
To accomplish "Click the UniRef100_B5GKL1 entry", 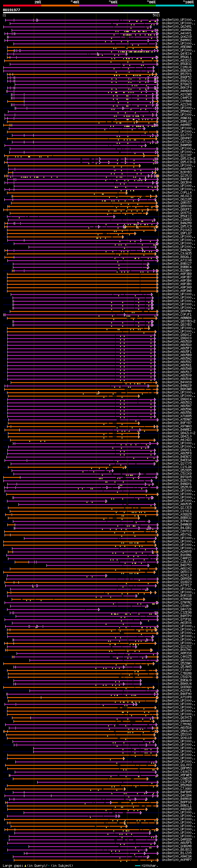I will click(x=176, y=57).
